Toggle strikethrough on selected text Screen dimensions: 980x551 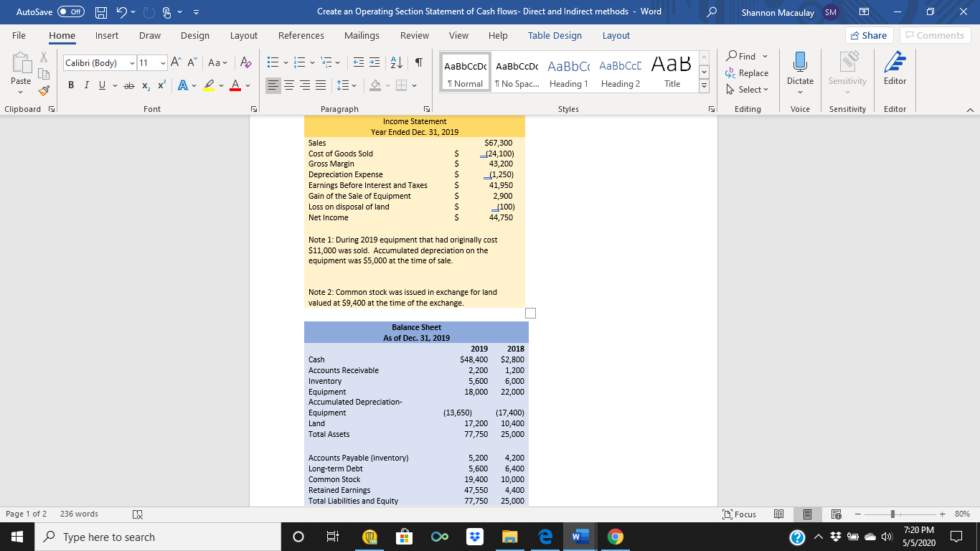point(129,84)
